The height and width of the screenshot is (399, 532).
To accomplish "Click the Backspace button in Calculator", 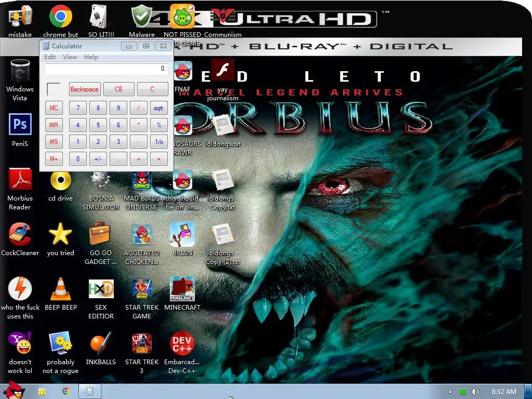I will click(85, 89).
